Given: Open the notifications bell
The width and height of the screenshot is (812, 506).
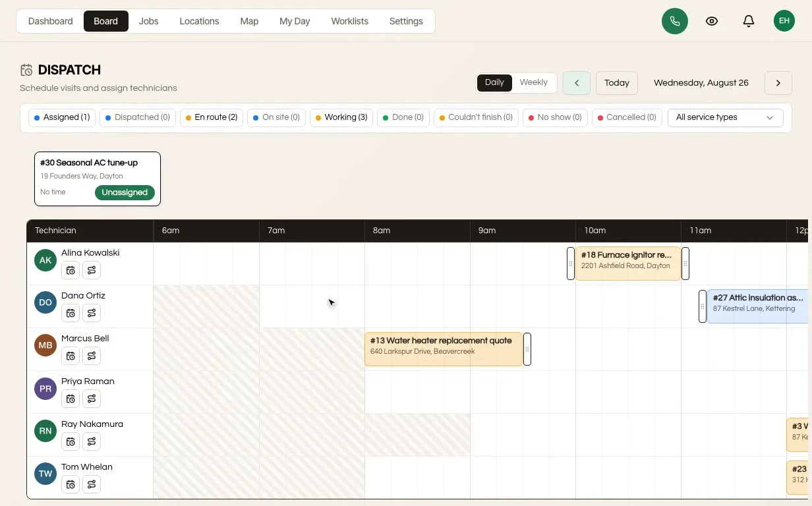Looking at the screenshot, I should pos(748,21).
